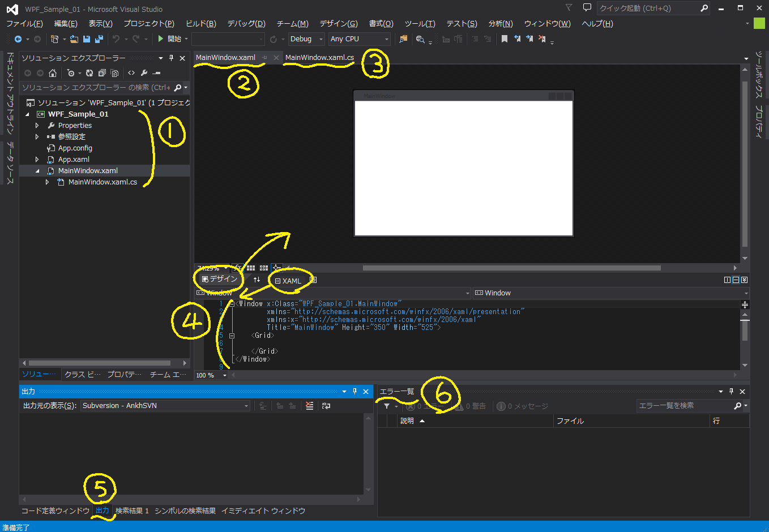The image size is (769, 532).
Task: Expand the Properties node in Solution Explorer
Action: pyautogui.click(x=37, y=126)
